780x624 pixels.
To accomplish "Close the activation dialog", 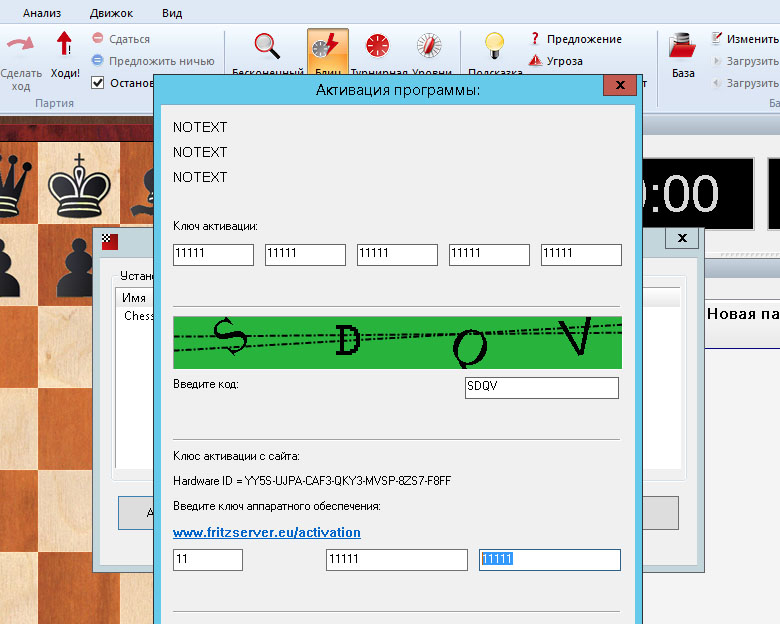I will click(x=620, y=85).
